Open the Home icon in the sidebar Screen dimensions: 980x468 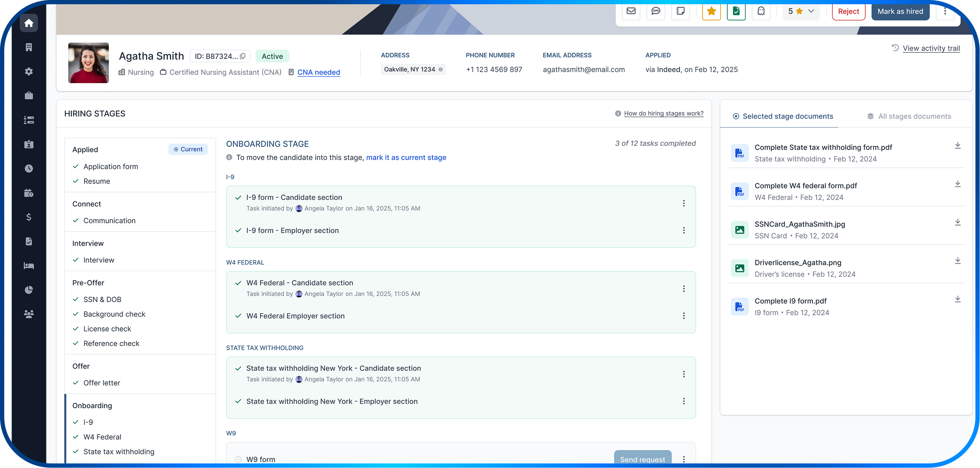[28, 23]
